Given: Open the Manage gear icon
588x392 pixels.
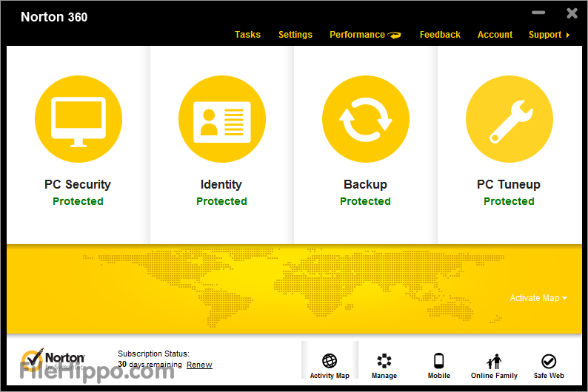Looking at the screenshot, I should [x=384, y=361].
